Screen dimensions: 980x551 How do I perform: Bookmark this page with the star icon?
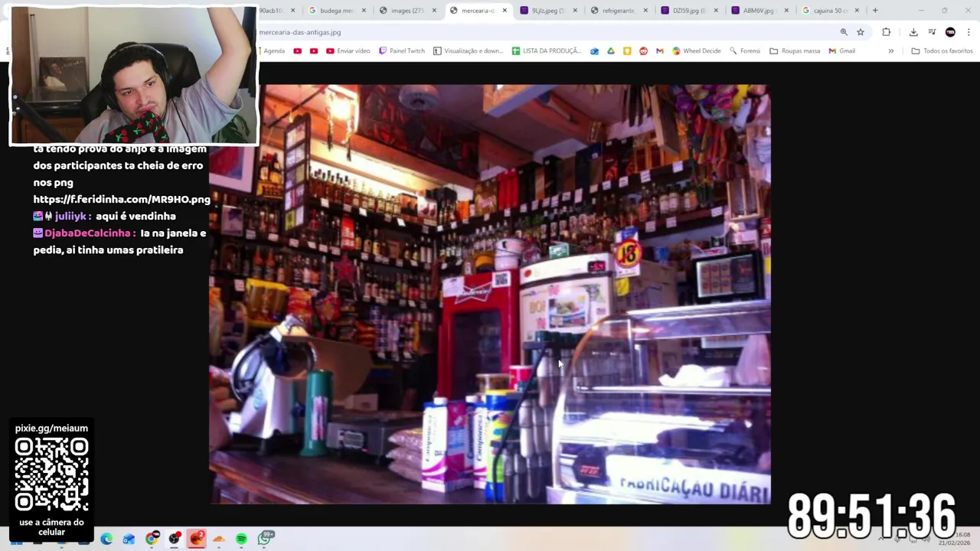tap(861, 32)
